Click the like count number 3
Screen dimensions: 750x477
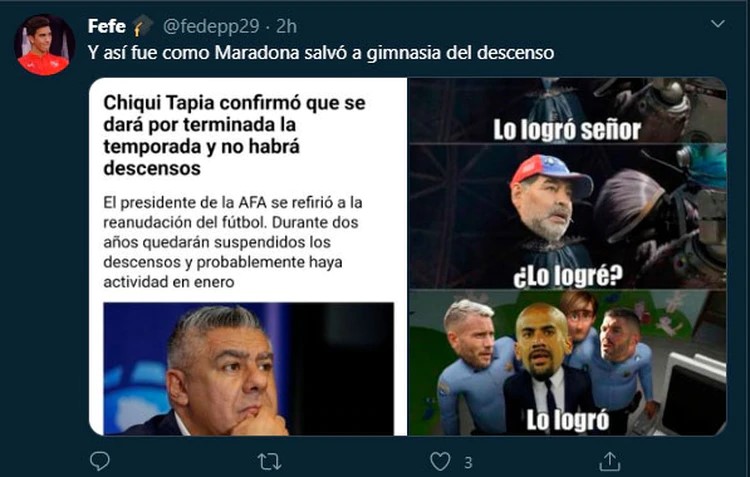pyautogui.click(x=468, y=462)
